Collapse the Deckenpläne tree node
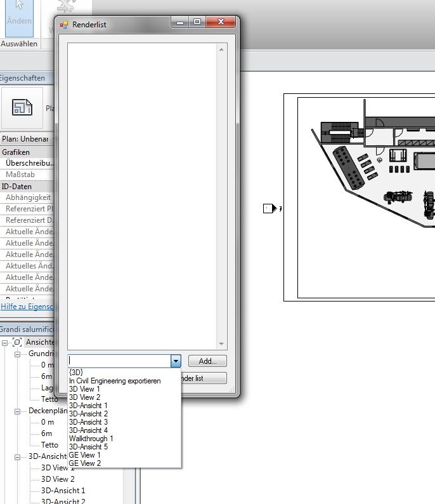This screenshot has height=504, width=435. (x=17, y=411)
